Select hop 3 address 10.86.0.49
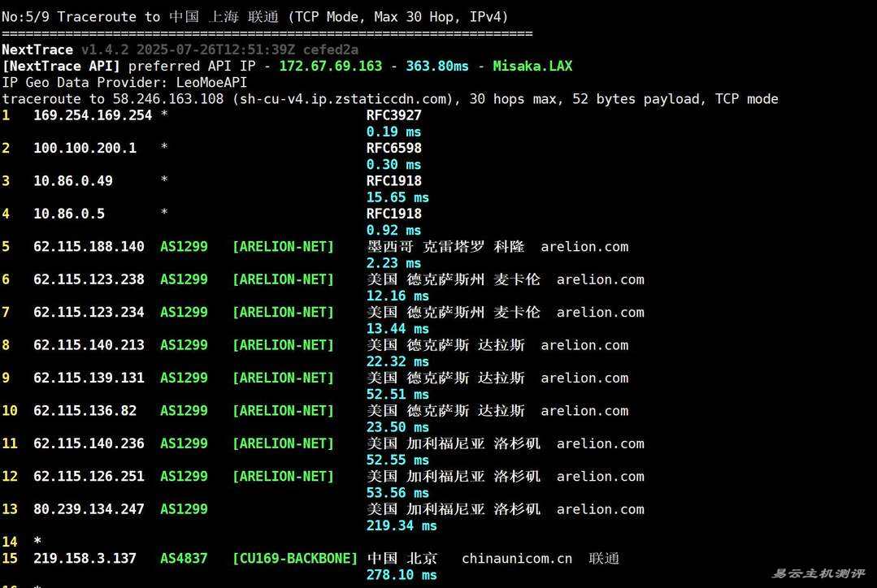 [73, 181]
